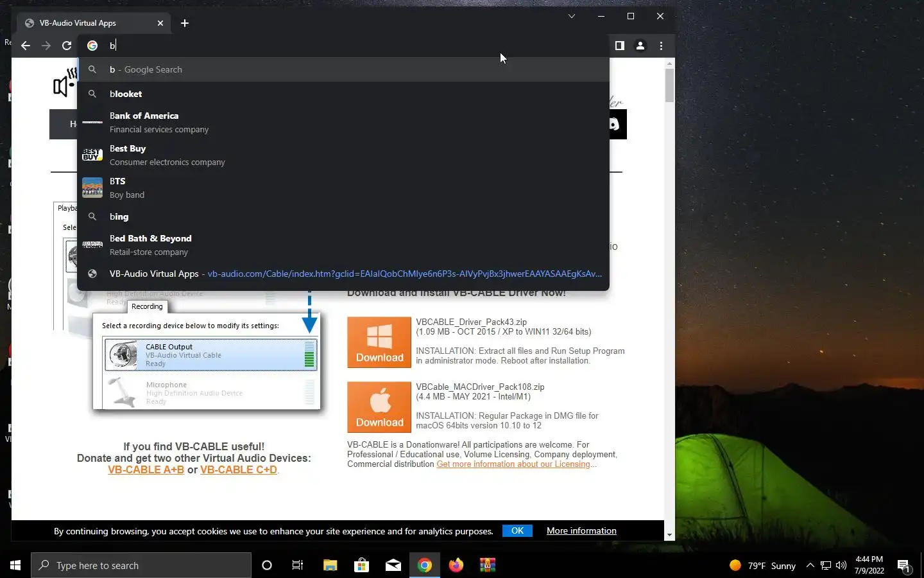The image size is (924, 578).
Task: Click the VBCABLE_Driver_Pack43.zip text
Action: coord(471,322)
